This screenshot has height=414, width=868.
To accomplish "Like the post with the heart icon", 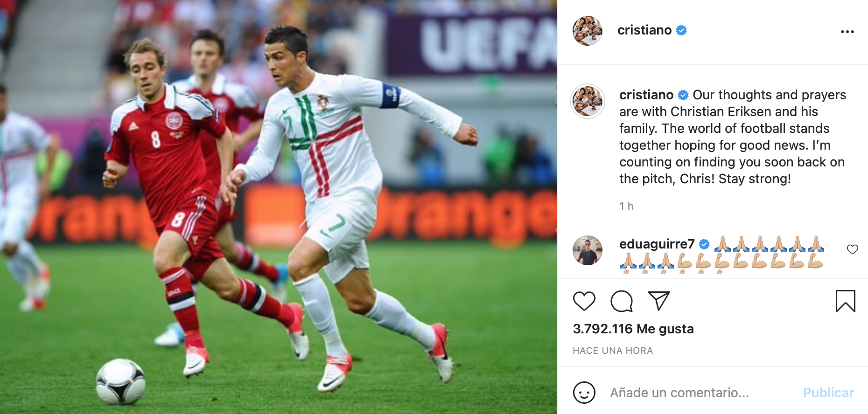I will coord(584,301).
